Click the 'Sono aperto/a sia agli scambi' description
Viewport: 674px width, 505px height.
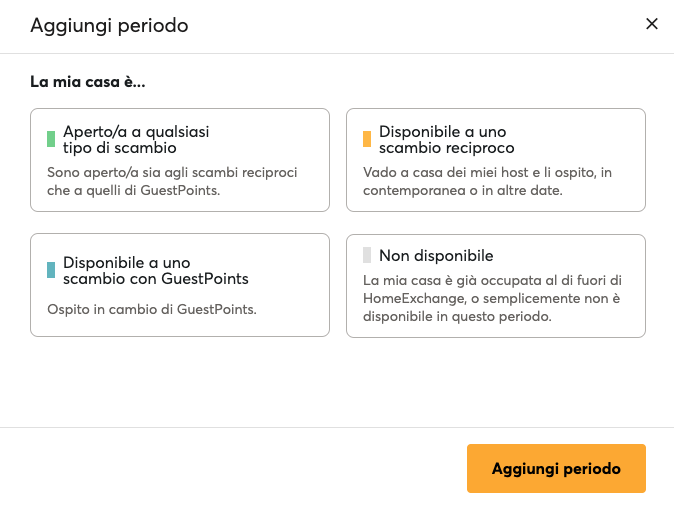coord(172,172)
